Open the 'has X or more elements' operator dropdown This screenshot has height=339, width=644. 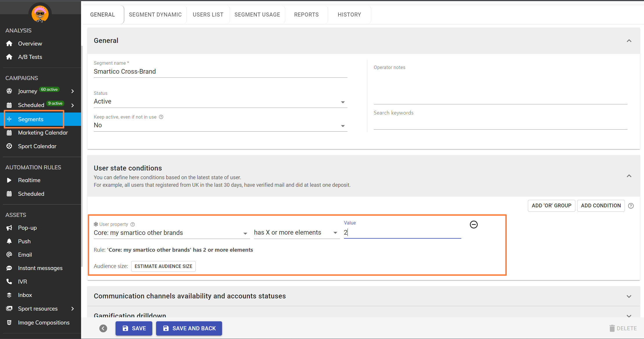pyautogui.click(x=296, y=233)
